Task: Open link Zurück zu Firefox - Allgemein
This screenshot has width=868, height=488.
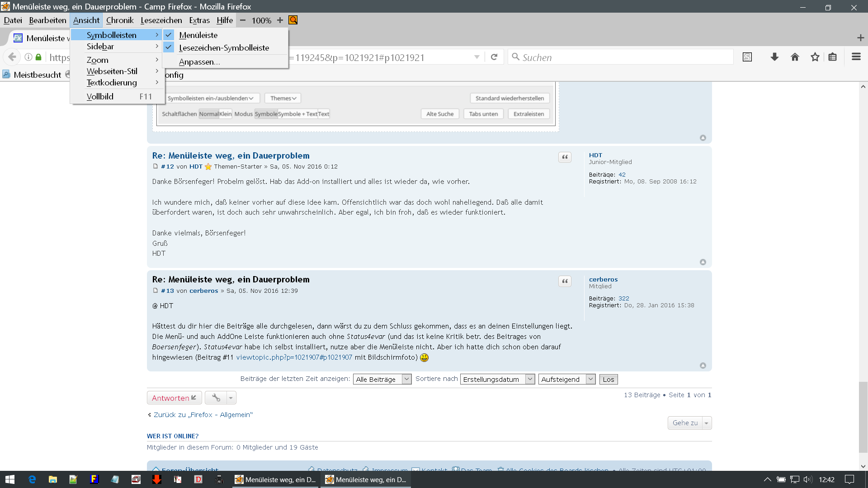Action: click(203, 415)
